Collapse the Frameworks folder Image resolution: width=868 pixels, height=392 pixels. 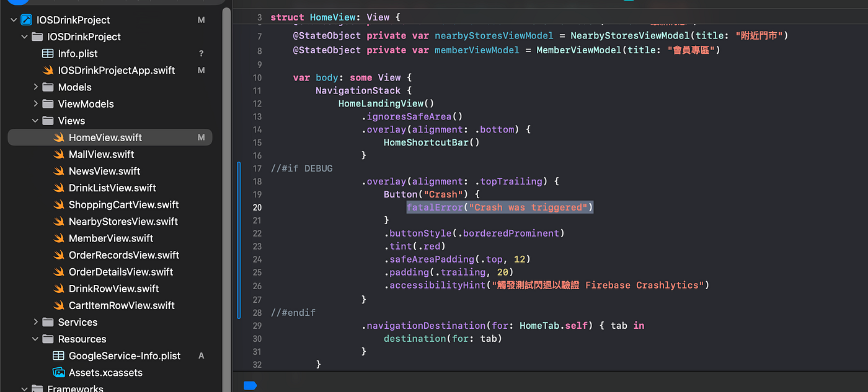click(x=24, y=389)
